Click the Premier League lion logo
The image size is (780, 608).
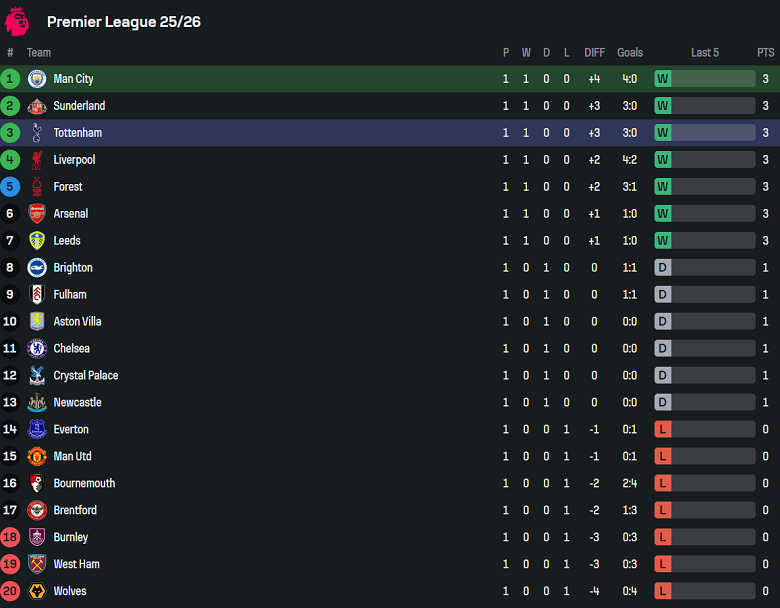(17, 21)
